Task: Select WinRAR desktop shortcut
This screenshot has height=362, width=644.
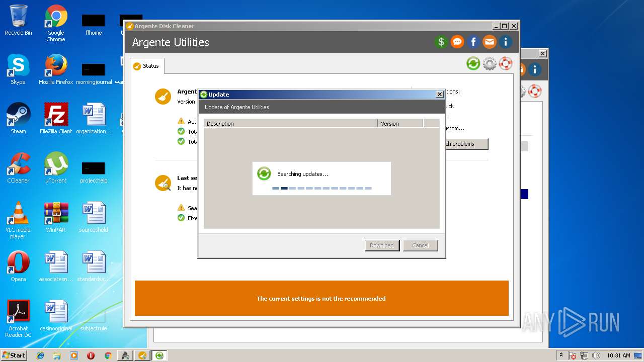Action: point(56,217)
